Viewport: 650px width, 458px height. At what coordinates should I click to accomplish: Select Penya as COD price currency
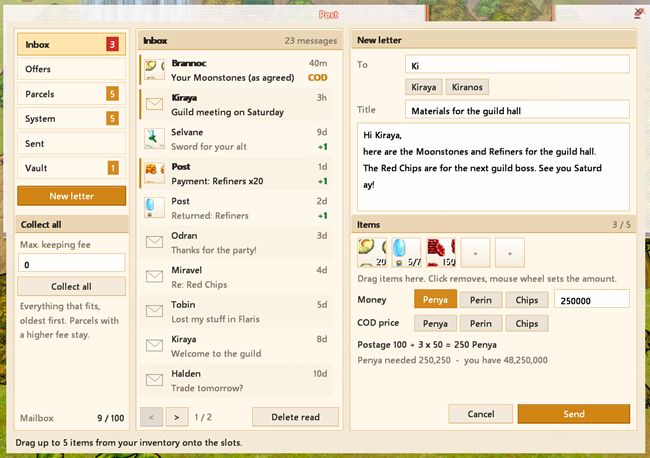[x=435, y=323]
